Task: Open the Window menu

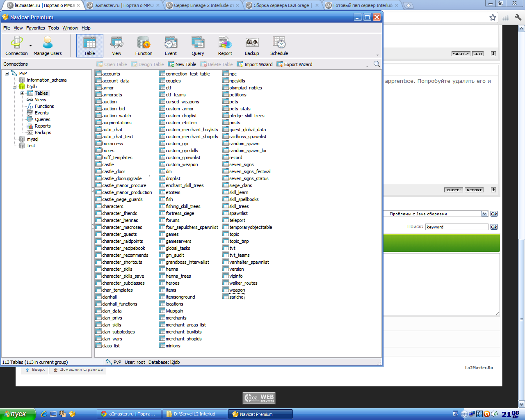Action: [70, 28]
